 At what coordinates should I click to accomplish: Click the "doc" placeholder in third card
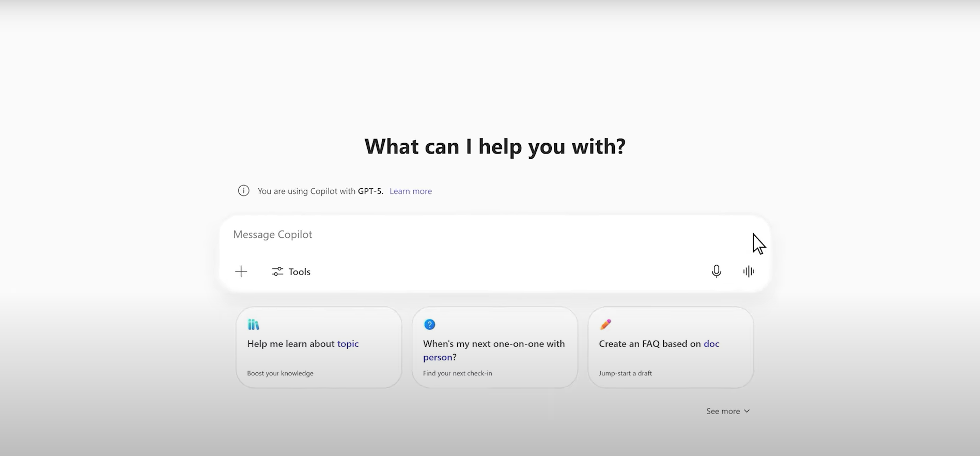pos(711,344)
